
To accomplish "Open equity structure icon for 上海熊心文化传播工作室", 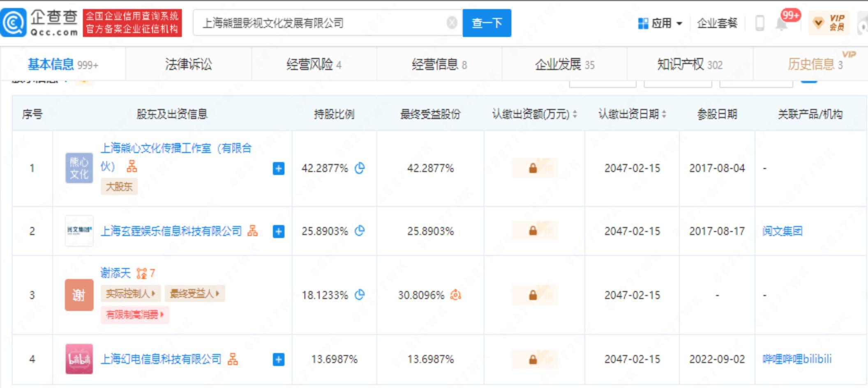I will point(132,166).
